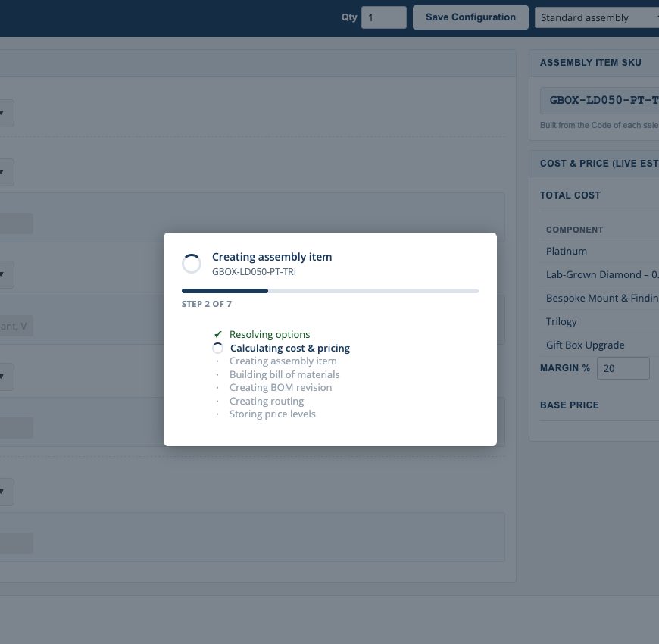This screenshot has height=644, width=659.
Task: Open the Standard assembly dropdown
Action: (597, 17)
